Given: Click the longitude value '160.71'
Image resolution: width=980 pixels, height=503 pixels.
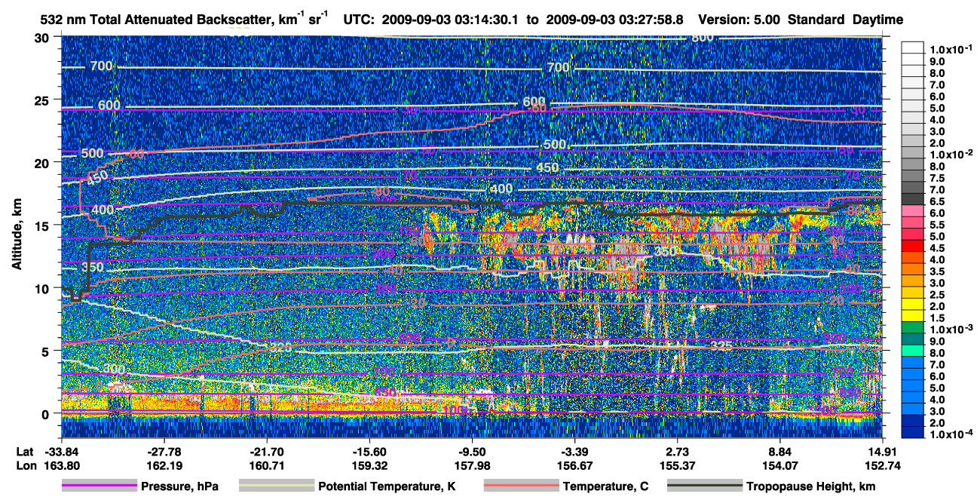Looking at the screenshot, I should 267,465.
